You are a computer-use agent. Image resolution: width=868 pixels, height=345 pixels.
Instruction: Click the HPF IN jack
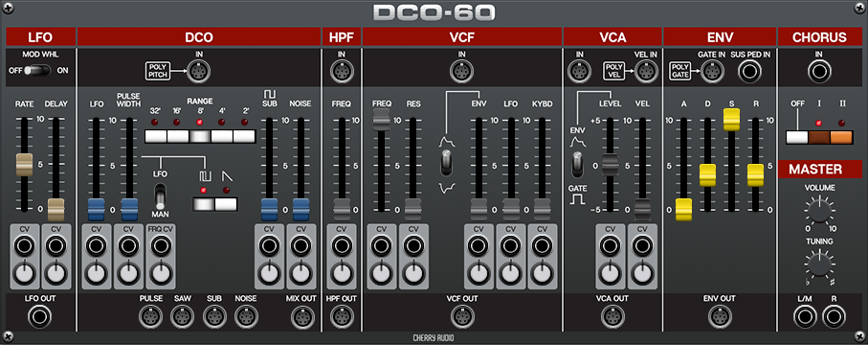341,72
